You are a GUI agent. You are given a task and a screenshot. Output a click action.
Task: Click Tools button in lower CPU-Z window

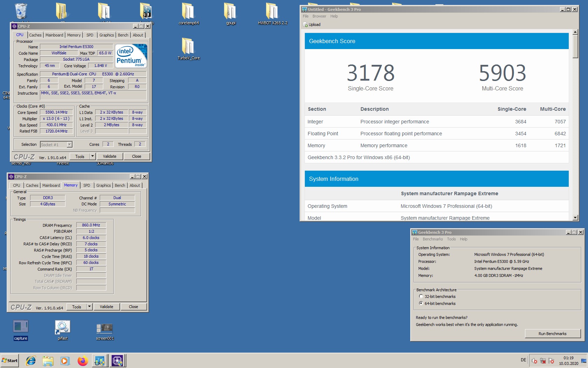[77, 307]
